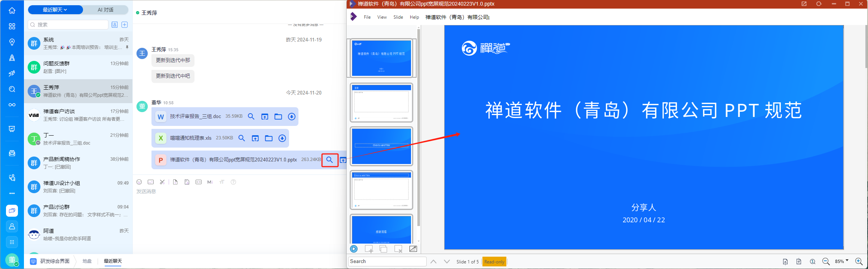Click the delete slide icon

[x=398, y=249]
